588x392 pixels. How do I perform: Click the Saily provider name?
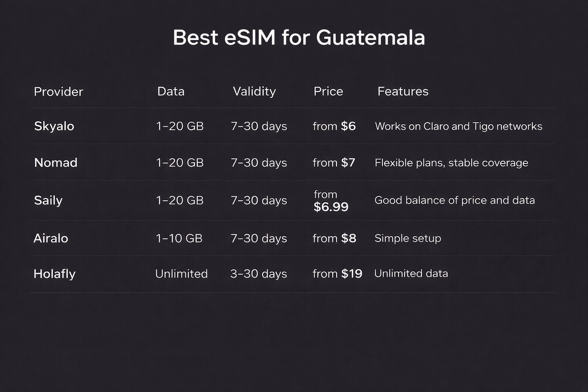[x=48, y=200]
